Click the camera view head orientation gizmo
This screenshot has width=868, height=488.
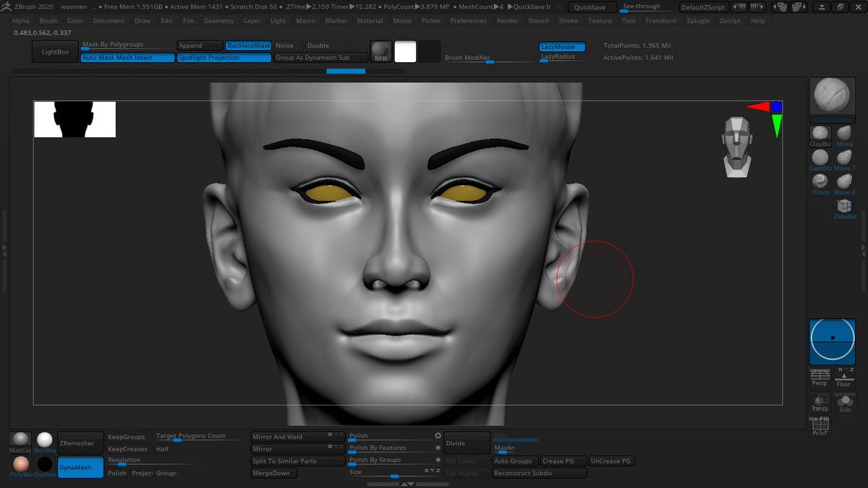(x=736, y=147)
